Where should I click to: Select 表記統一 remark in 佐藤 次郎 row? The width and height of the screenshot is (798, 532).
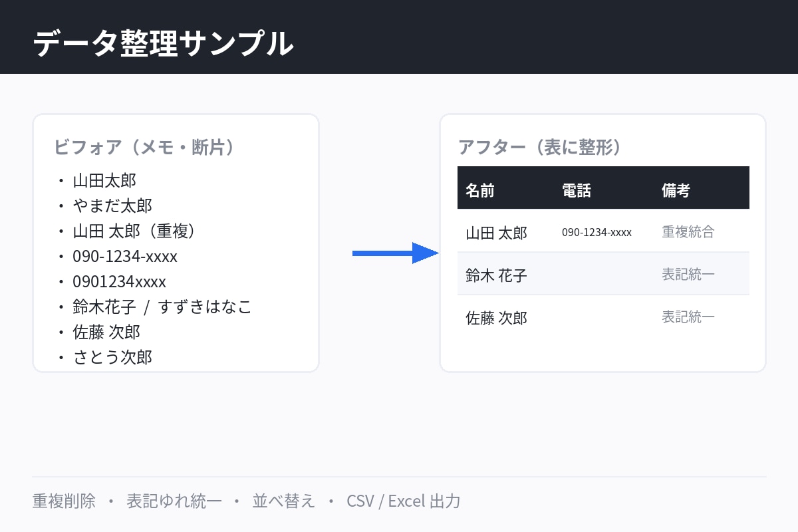coord(688,317)
